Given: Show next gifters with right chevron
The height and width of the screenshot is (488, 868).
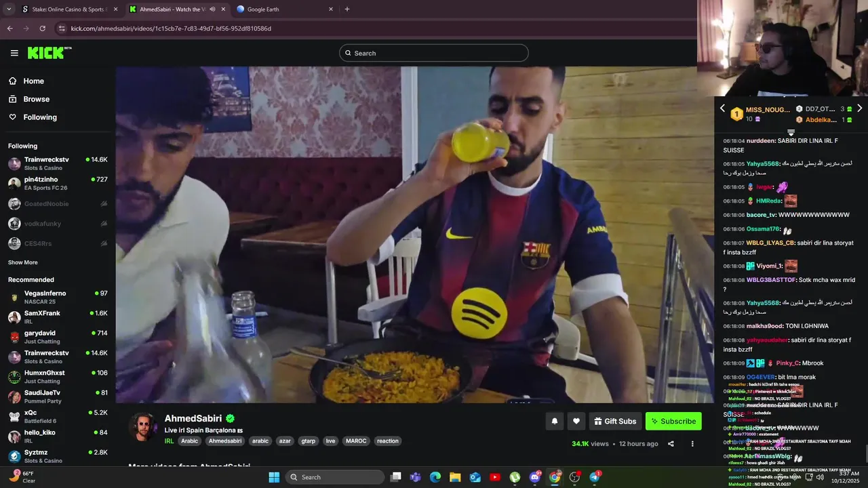Looking at the screenshot, I should click(x=859, y=108).
